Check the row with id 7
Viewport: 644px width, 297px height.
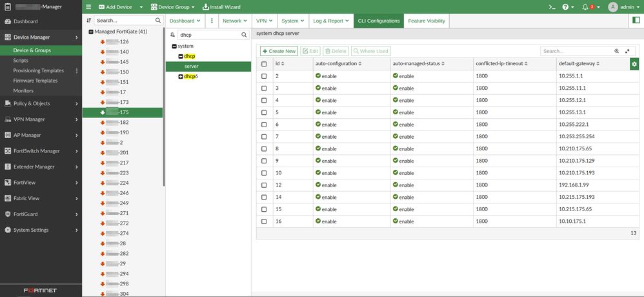point(264,136)
